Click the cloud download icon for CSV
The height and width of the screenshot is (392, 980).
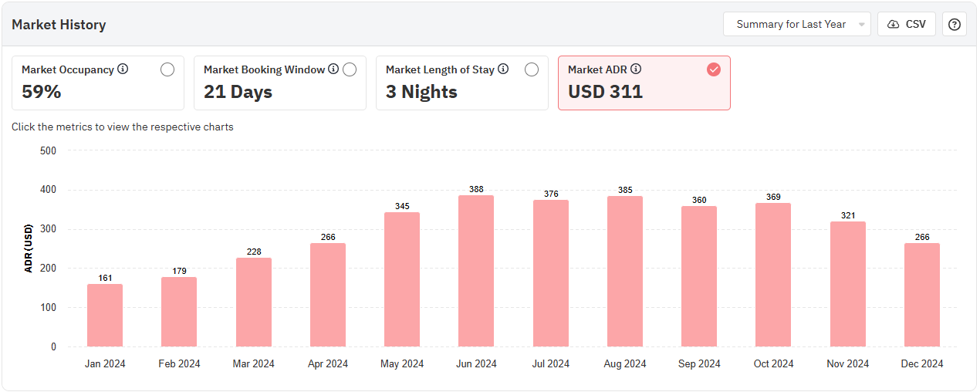(894, 24)
